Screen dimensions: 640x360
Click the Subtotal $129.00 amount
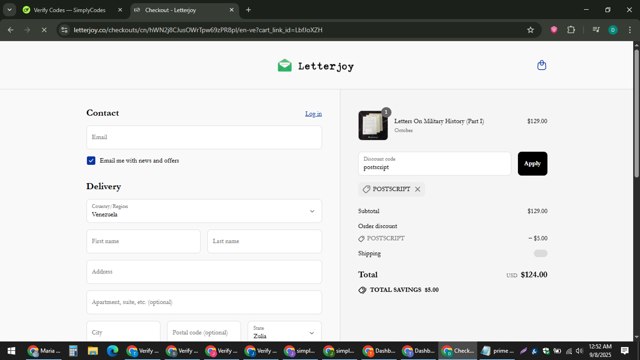pyautogui.click(x=537, y=211)
